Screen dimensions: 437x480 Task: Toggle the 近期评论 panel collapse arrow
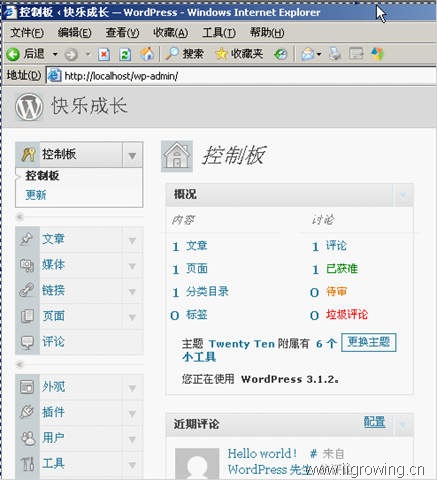[403, 425]
